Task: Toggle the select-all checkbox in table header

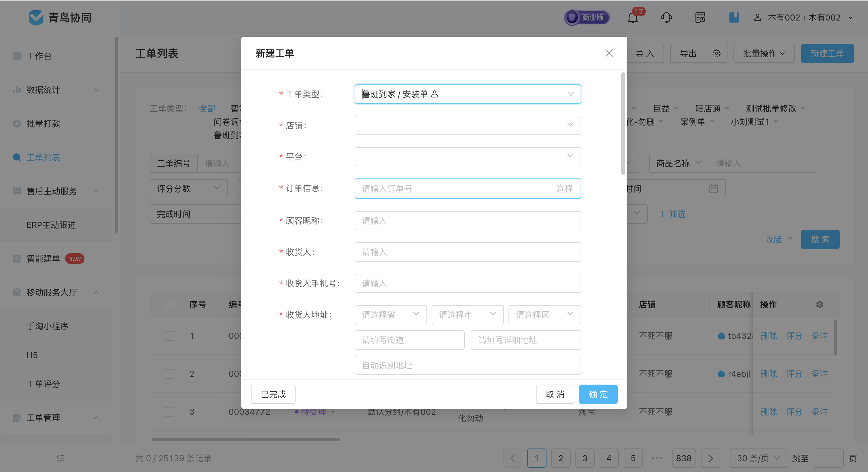Action: [169, 304]
